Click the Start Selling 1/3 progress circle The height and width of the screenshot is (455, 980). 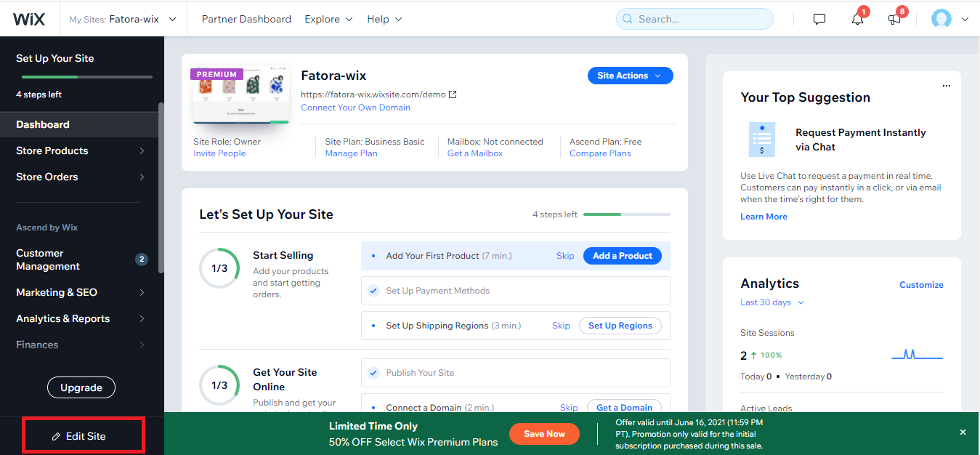219,268
